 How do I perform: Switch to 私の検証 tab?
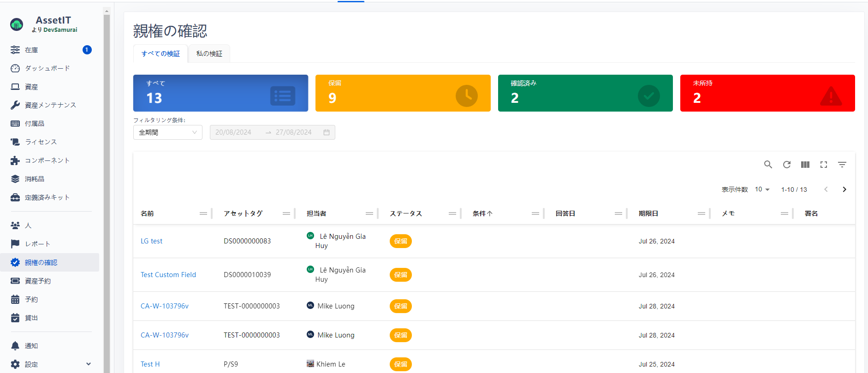pos(209,54)
